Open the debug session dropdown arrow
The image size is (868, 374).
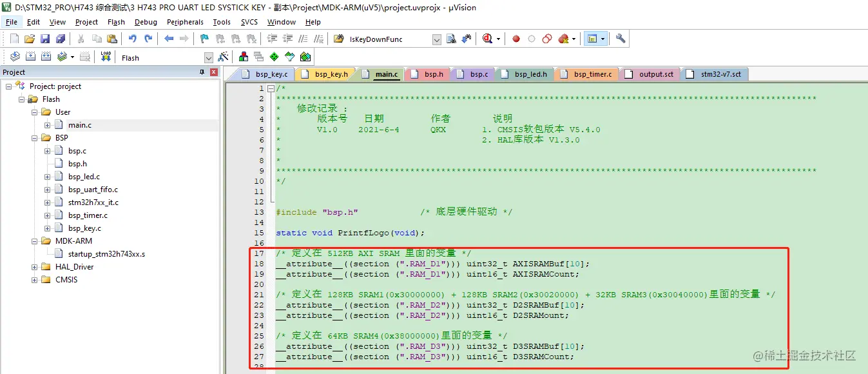(498, 39)
